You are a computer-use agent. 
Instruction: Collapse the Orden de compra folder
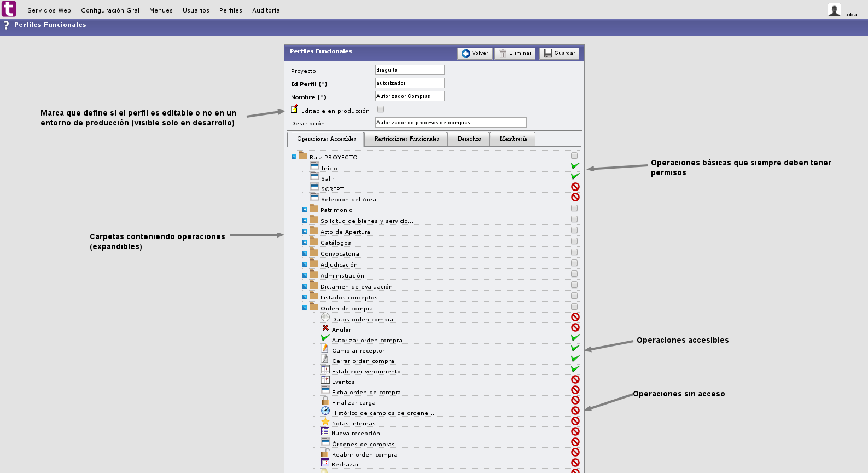305,308
